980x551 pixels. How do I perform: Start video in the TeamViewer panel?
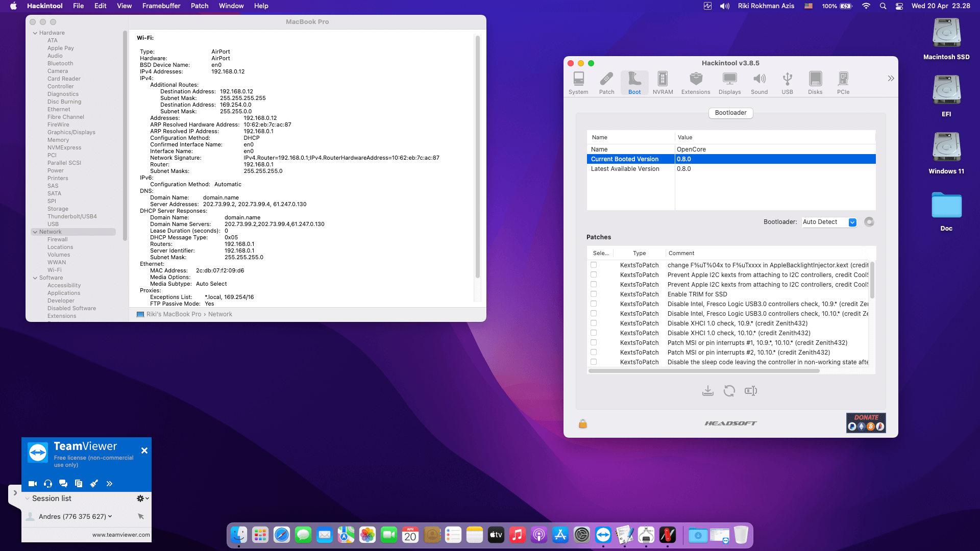coord(33,484)
